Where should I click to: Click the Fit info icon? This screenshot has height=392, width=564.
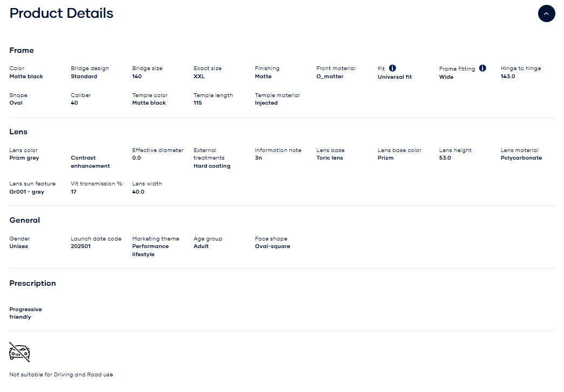[x=392, y=68]
